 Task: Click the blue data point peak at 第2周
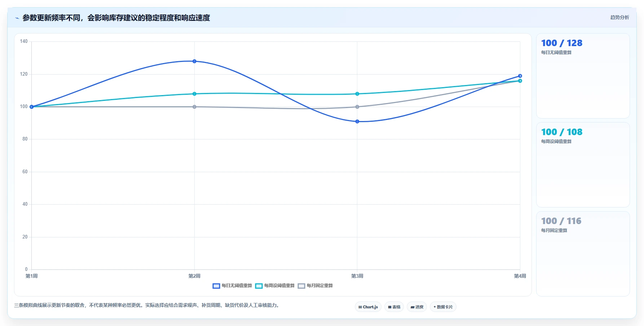tap(194, 61)
